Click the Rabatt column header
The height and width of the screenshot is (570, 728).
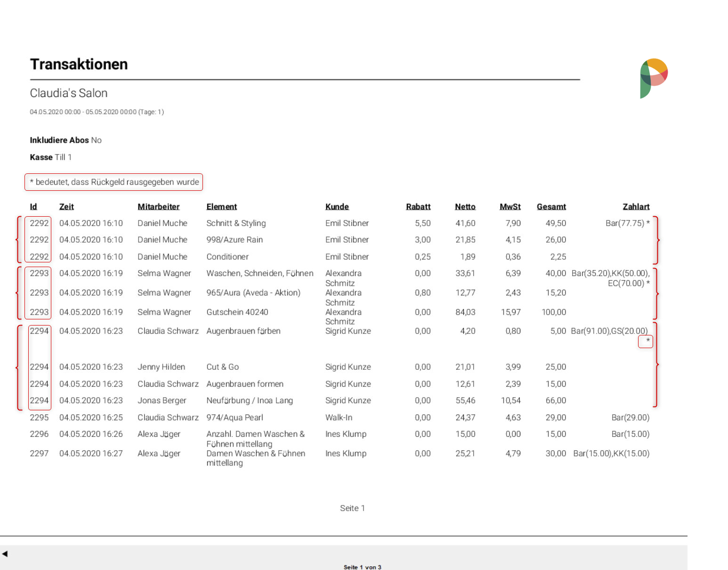pos(418,207)
